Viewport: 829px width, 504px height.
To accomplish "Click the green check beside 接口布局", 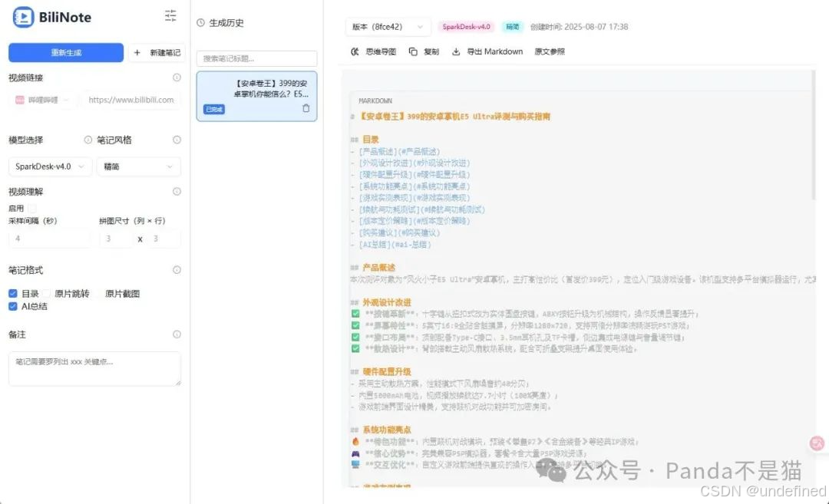I will tap(355, 337).
